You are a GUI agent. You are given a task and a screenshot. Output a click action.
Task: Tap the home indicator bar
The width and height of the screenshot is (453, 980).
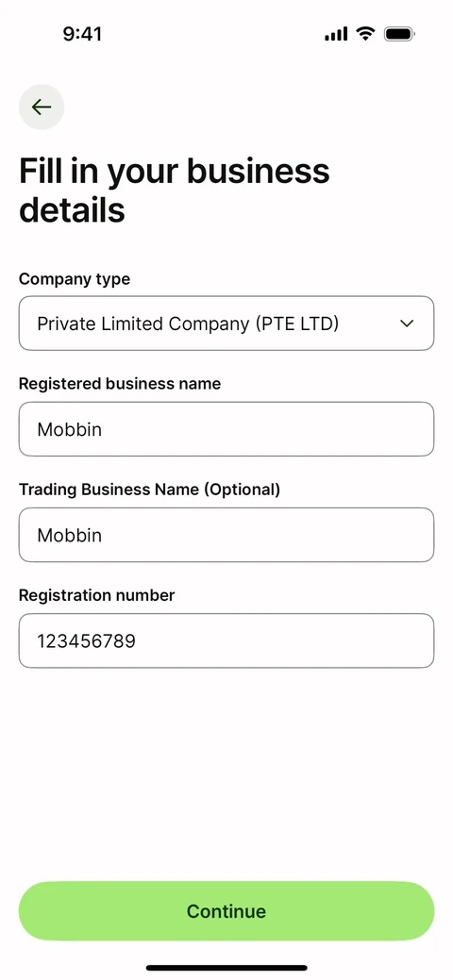click(226, 968)
